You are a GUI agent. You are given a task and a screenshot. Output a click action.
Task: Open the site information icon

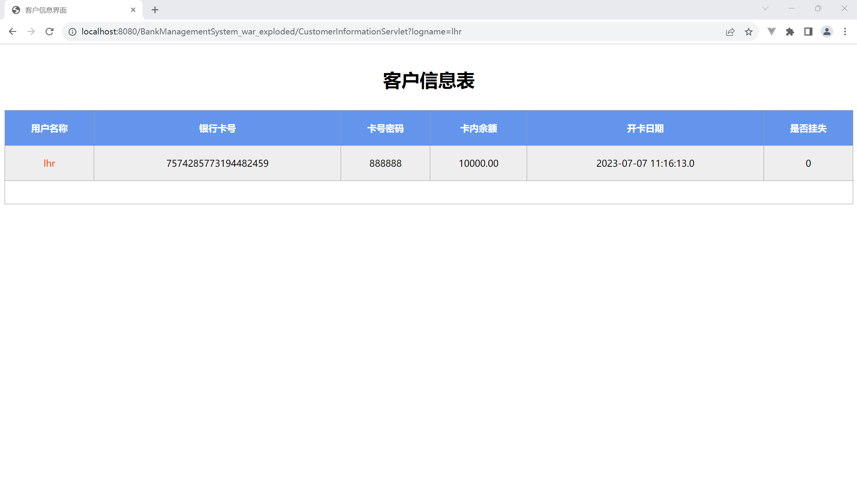pyautogui.click(x=72, y=32)
